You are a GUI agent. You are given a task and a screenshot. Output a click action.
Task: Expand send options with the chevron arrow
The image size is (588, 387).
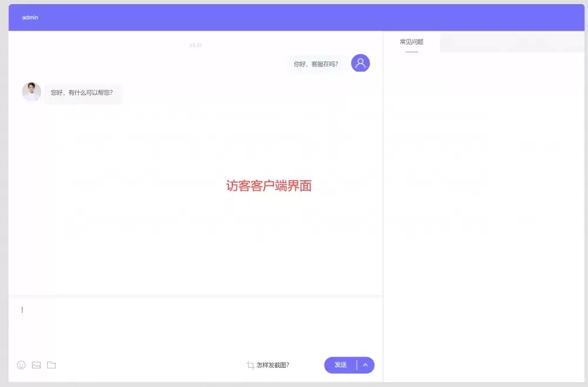tap(365, 365)
